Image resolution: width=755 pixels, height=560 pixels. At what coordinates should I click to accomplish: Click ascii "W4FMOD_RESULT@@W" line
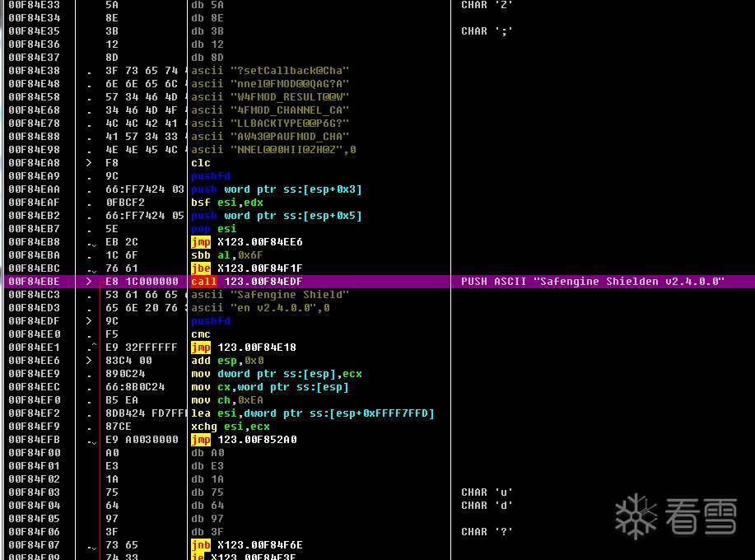pyautogui.click(x=270, y=97)
